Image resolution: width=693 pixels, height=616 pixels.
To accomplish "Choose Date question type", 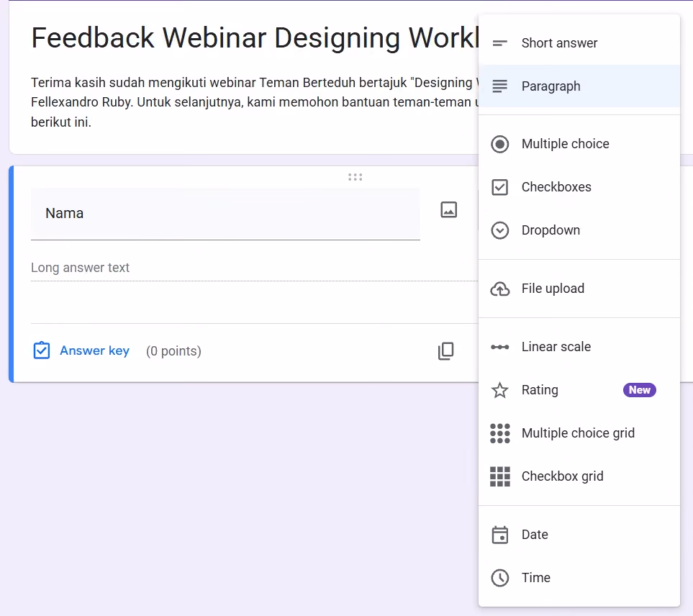I will 579,535.
